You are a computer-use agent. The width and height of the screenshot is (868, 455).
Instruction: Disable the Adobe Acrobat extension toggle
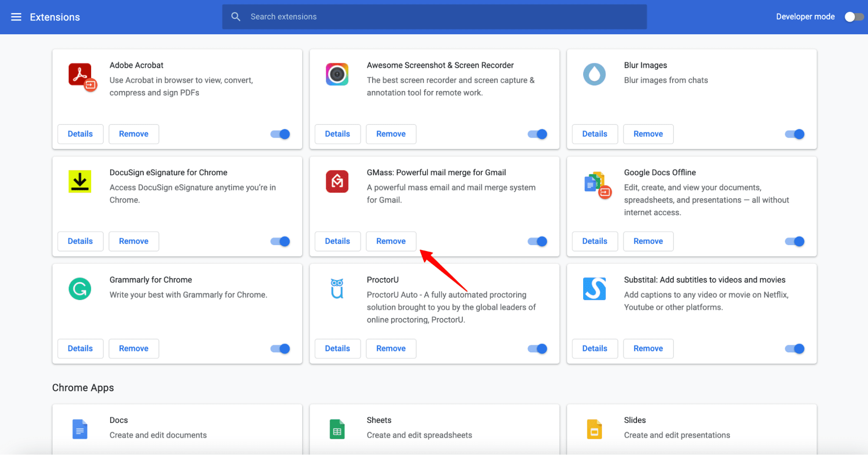click(280, 134)
